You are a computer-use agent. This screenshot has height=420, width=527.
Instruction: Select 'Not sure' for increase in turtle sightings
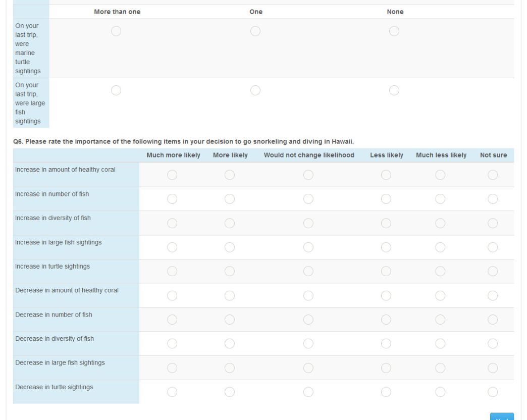point(493,271)
